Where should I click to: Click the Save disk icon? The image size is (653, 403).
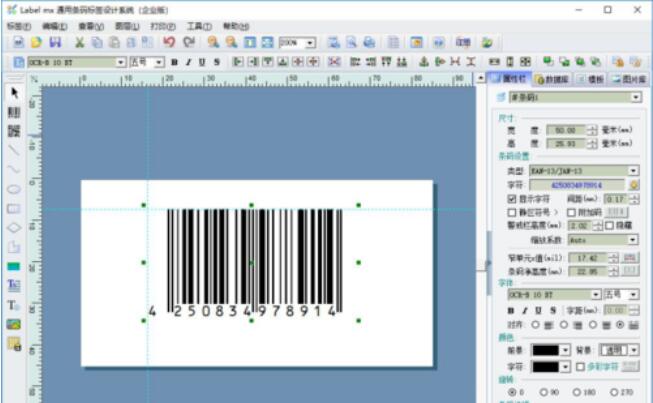(x=55, y=42)
